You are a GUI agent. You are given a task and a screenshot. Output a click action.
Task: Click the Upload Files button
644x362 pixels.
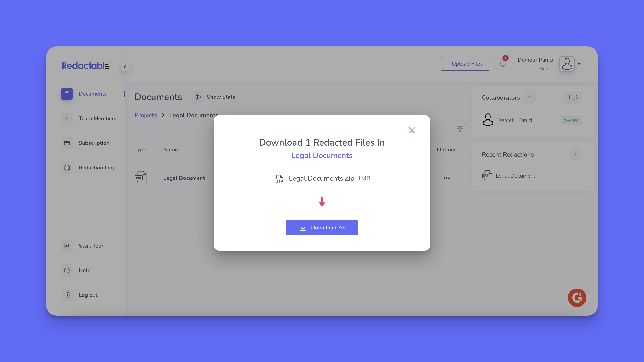tap(465, 64)
